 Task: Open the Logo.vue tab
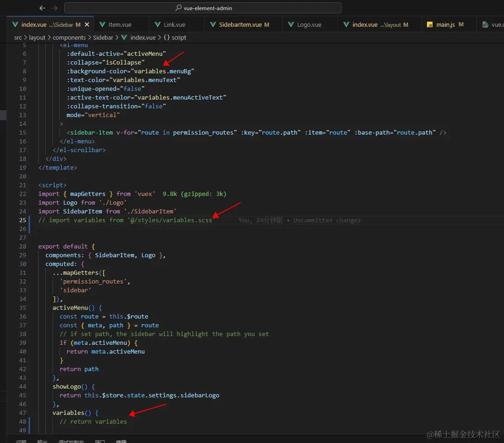(309, 25)
